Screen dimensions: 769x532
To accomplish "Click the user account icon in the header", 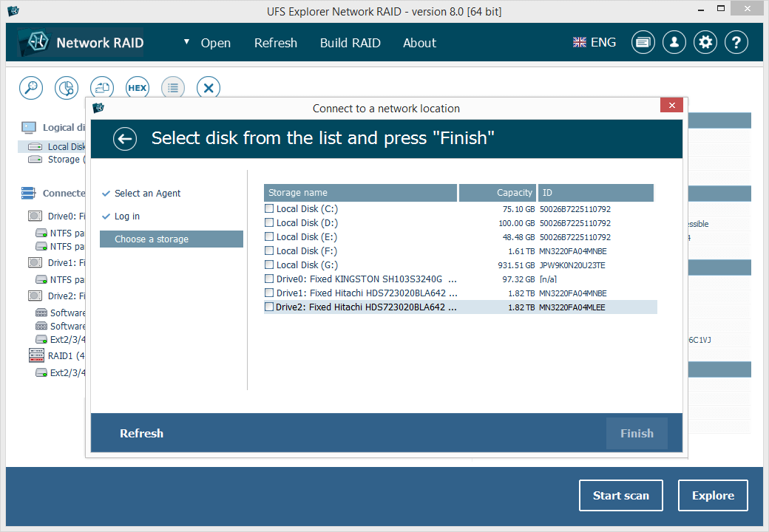I will [x=674, y=42].
